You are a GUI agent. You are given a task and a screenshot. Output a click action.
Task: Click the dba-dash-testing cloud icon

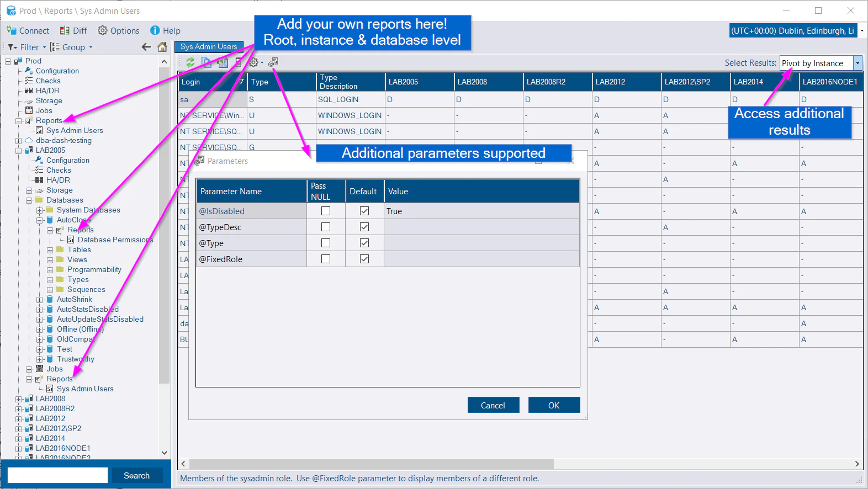tap(29, 140)
